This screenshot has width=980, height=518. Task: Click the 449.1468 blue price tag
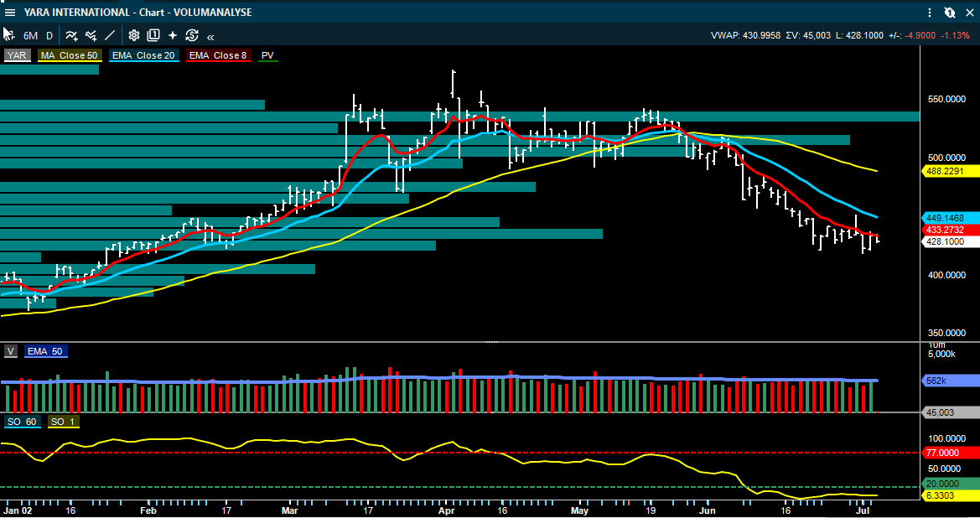950,218
